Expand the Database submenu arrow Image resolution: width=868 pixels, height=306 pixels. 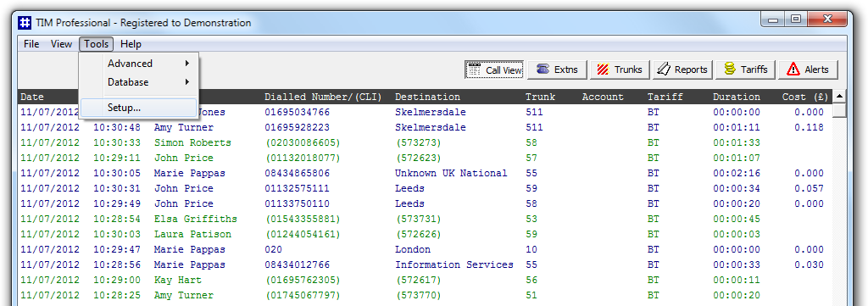187,82
